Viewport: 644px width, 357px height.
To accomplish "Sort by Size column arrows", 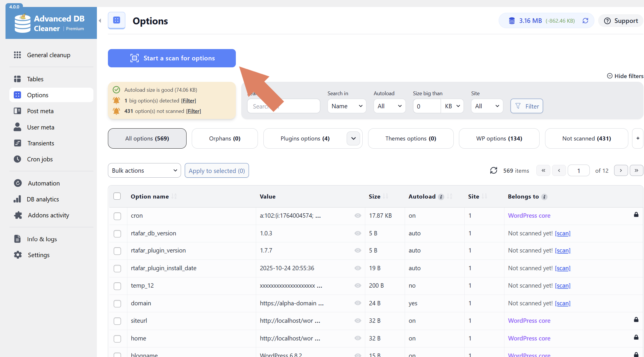I will (x=386, y=196).
